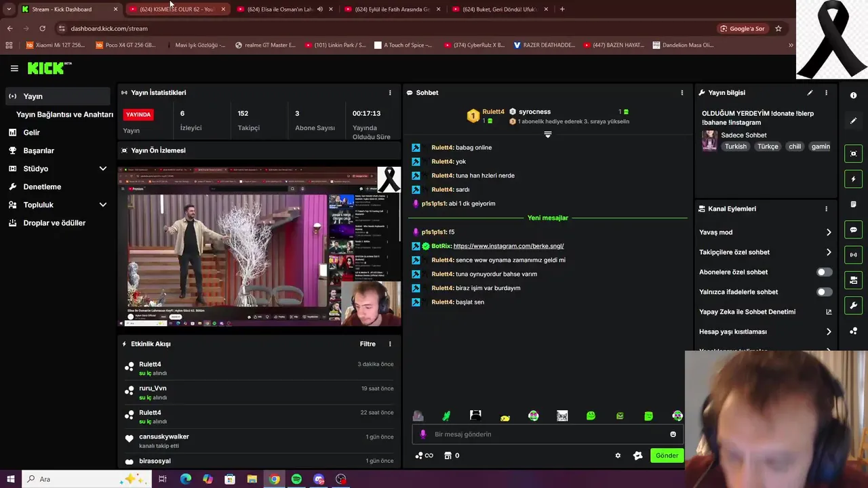Viewport: 868px width, 488px height.
Task: Click the Kick logo
Action: tap(49, 68)
